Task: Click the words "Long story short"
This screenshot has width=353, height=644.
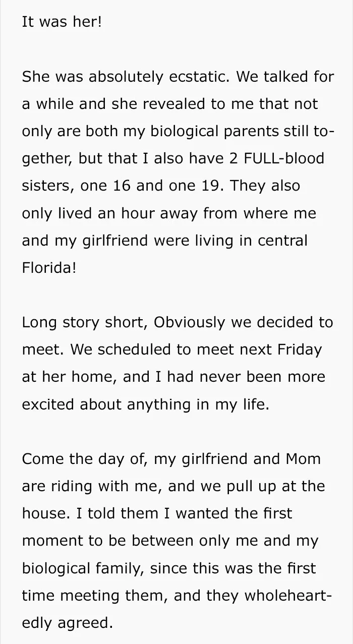Action: [x=84, y=322]
